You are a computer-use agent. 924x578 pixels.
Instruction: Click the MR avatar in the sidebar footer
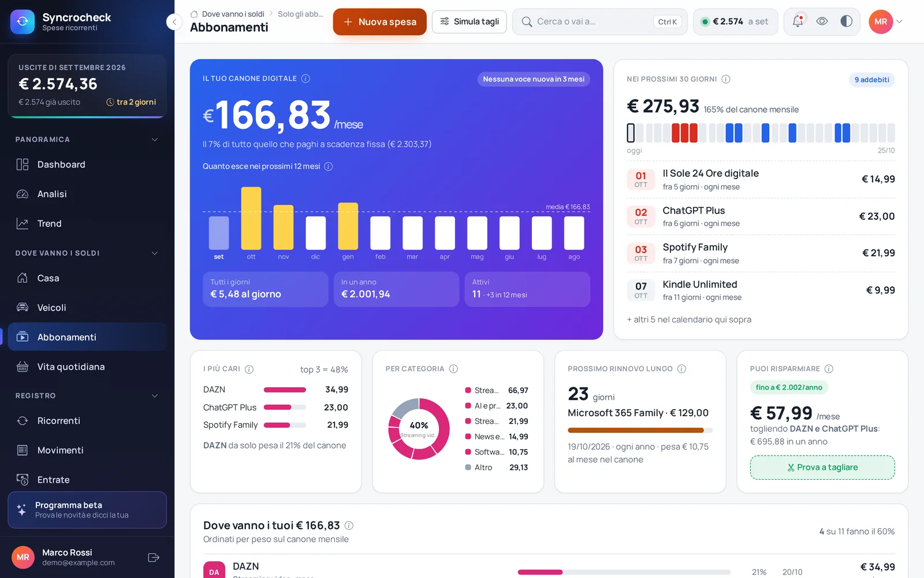(x=23, y=558)
